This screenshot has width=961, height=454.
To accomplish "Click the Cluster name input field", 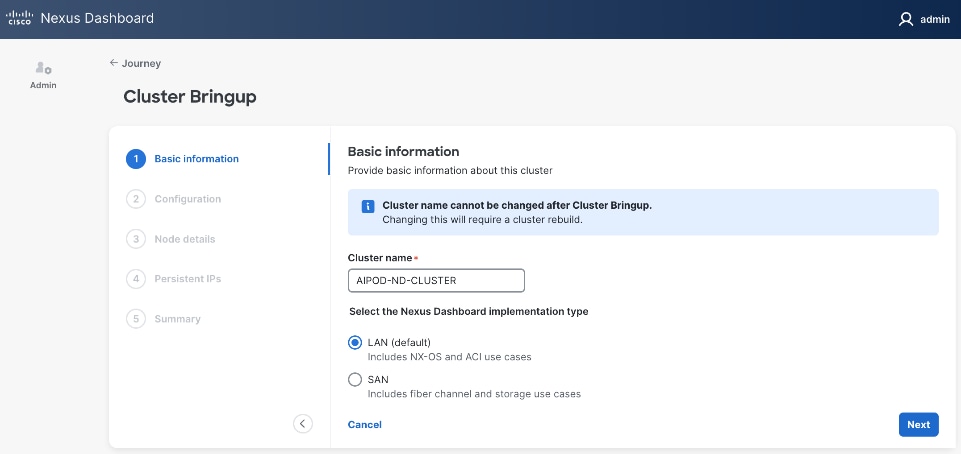I will tap(436, 281).
